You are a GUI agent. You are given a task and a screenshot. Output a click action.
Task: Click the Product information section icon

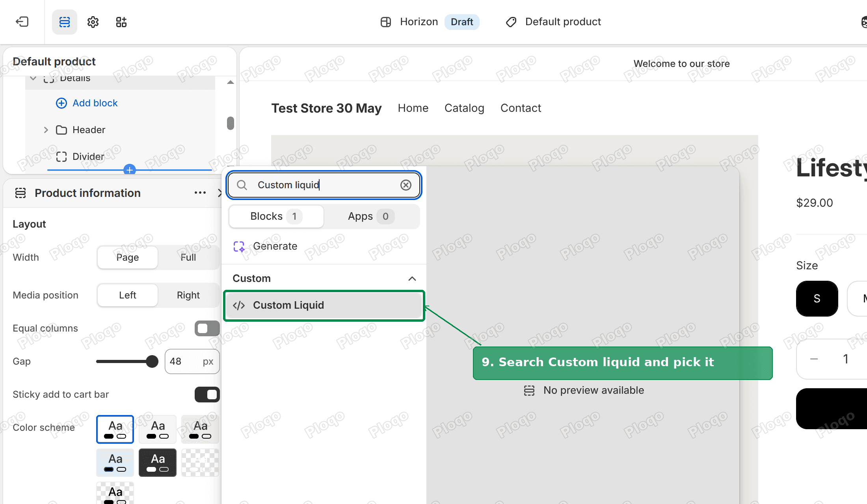(x=20, y=193)
